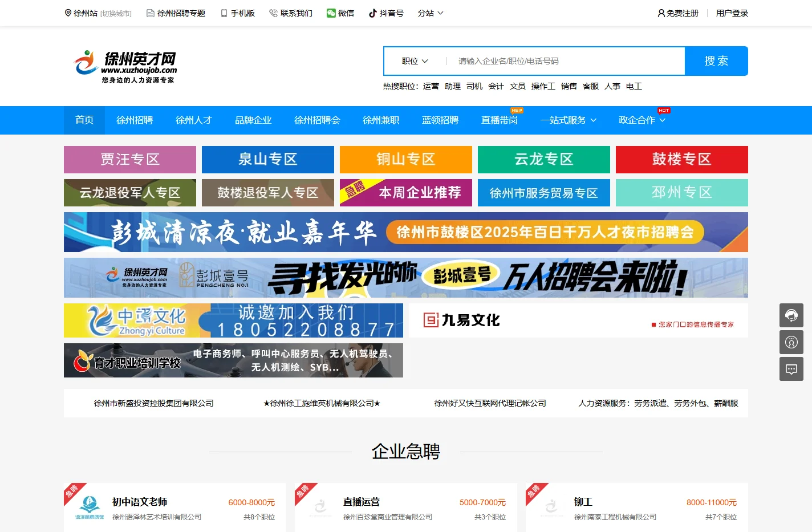
Task: Click the 徐州英才网 site logo
Action: point(125,67)
